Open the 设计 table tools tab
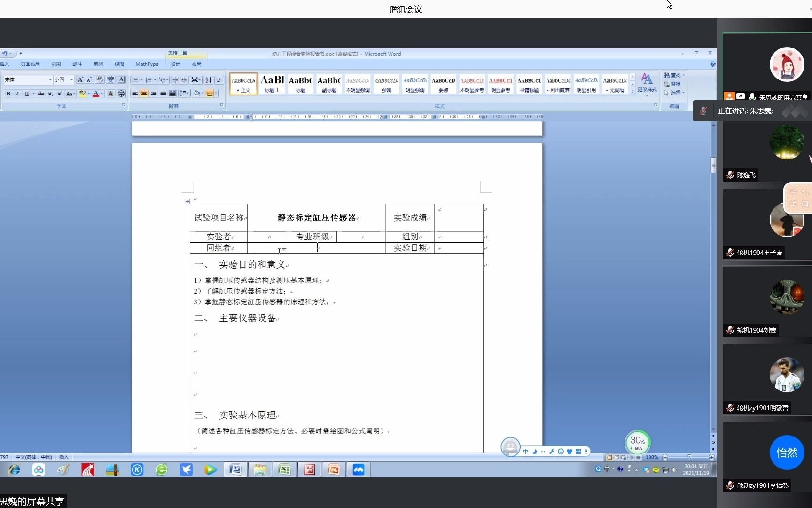The height and width of the screenshot is (508, 812). click(175, 64)
